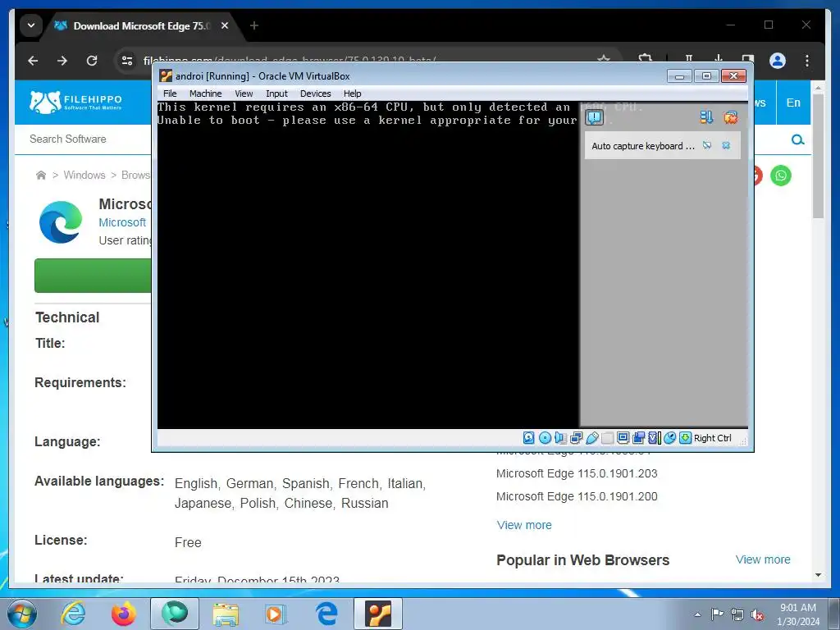The height and width of the screenshot is (630, 840).
Task: Open Microsoft Edge from the taskbar
Action: (326, 614)
